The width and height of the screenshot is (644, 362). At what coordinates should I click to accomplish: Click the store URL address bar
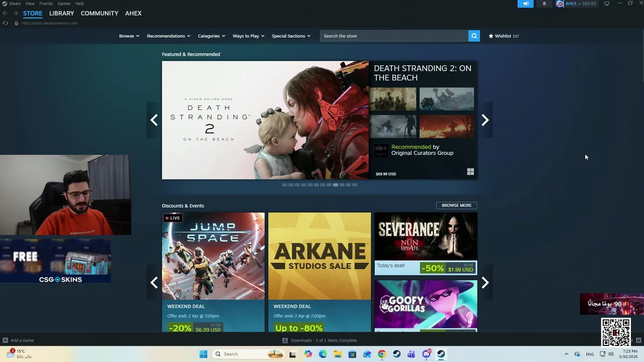(49, 23)
